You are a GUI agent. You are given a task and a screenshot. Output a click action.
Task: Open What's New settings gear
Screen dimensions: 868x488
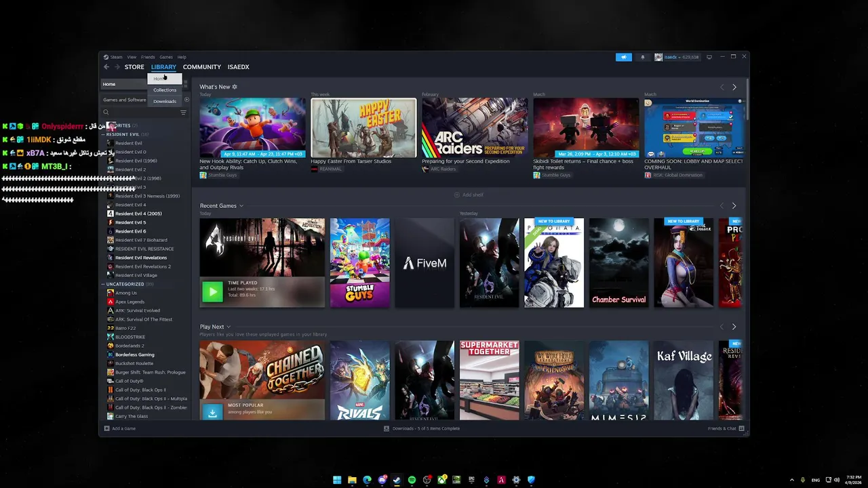(x=235, y=87)
